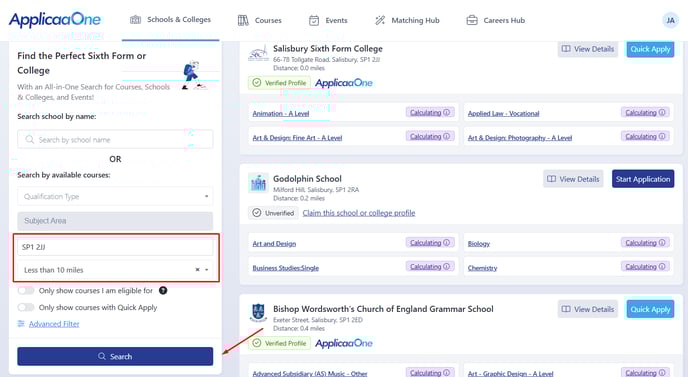Open the Schools & Colleges tab
Image resolution: width=688 pixels, height=377 pixels.
coord(170,20)
